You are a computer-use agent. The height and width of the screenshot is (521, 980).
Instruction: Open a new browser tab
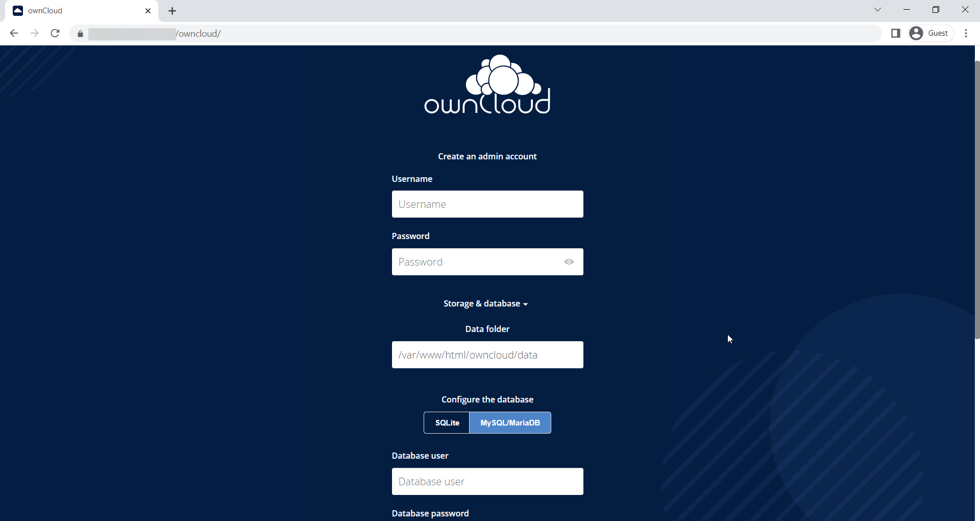(173, 11)
